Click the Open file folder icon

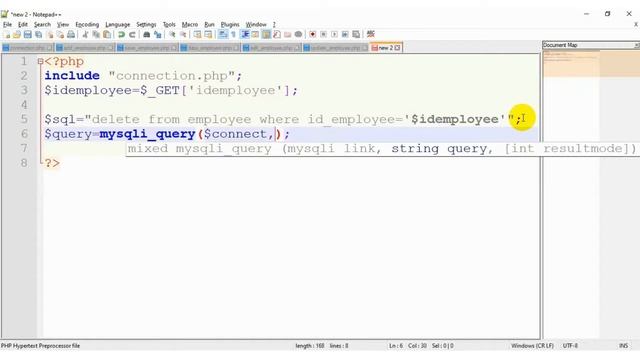click(x=17, y=35)
